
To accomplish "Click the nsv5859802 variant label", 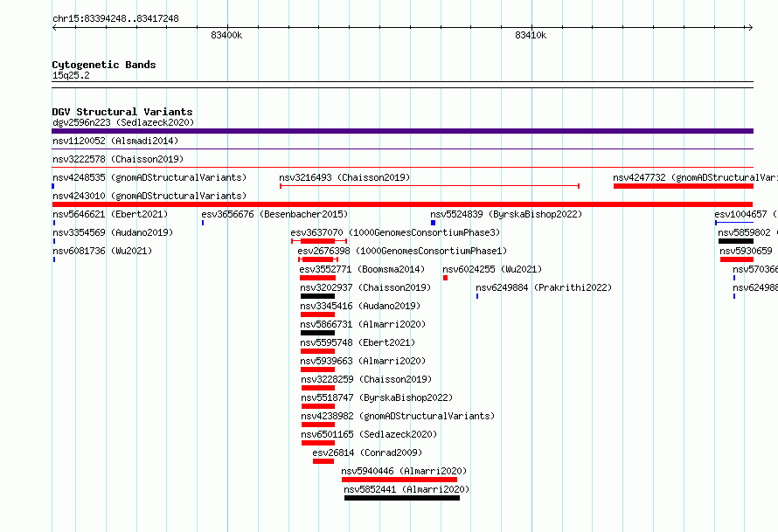I will pyautogui.click(x=747, y=232).
